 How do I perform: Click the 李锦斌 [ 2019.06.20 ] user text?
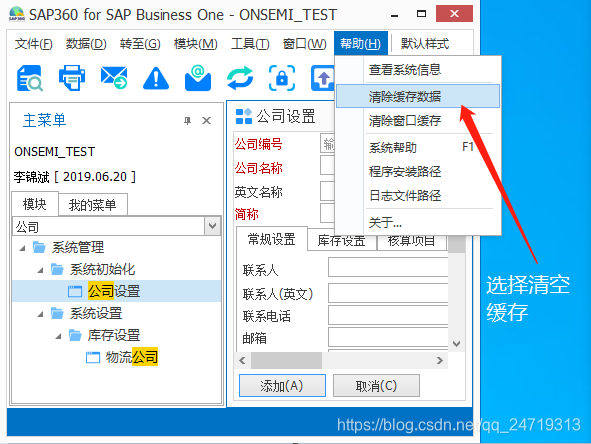pos(75,176)
